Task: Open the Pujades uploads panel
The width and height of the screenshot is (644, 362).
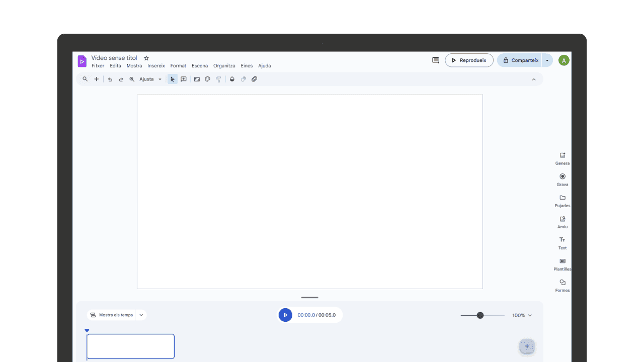Action: pyautogui.click(x=562, y=201)
